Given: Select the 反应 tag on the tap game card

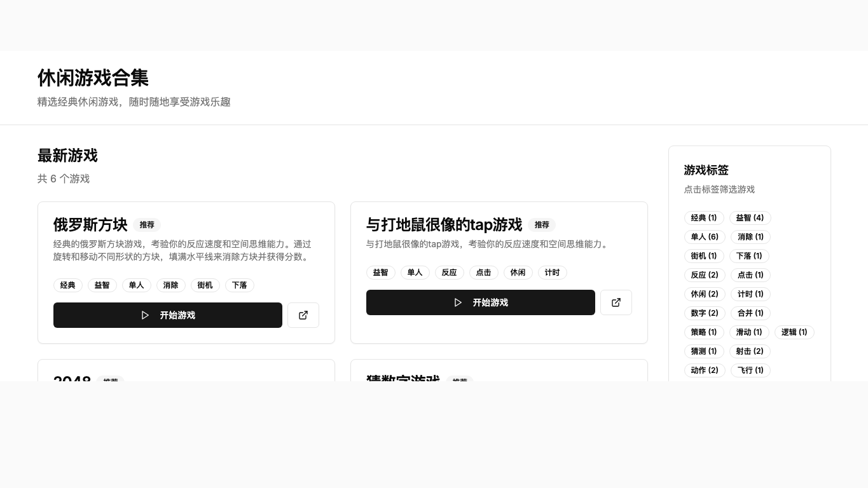Looking at the screenshot, I should coord(449,273).
